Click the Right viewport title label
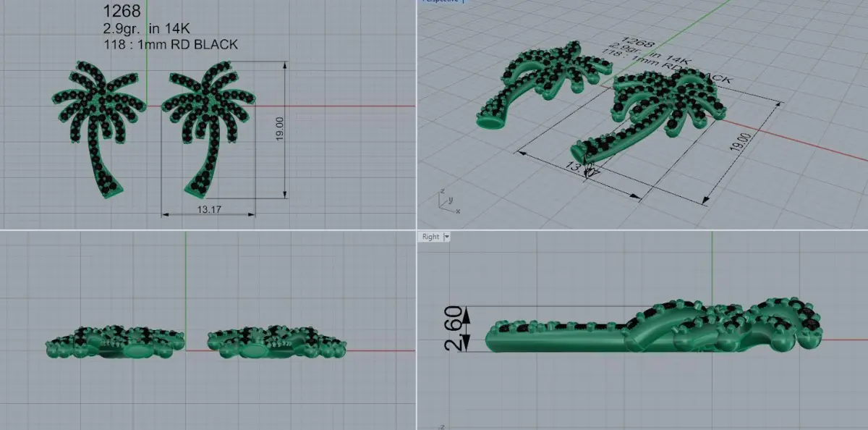The width and height of the screenshot is (868, 430). coord(430,237)
